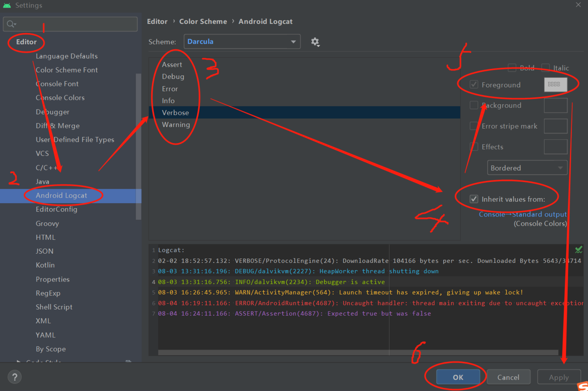
Task: Click the search magnifier icon in settings
Action: pos(11,24)
